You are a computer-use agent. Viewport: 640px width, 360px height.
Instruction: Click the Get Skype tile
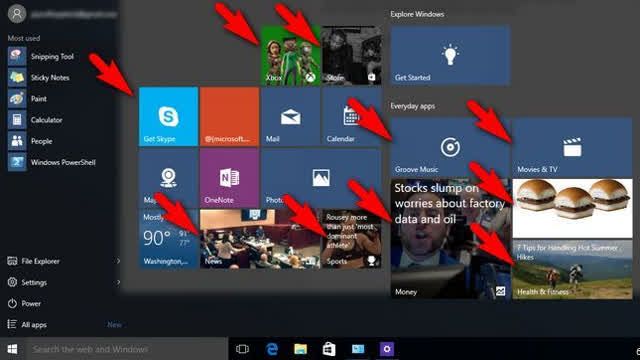[x=169, y=116]
